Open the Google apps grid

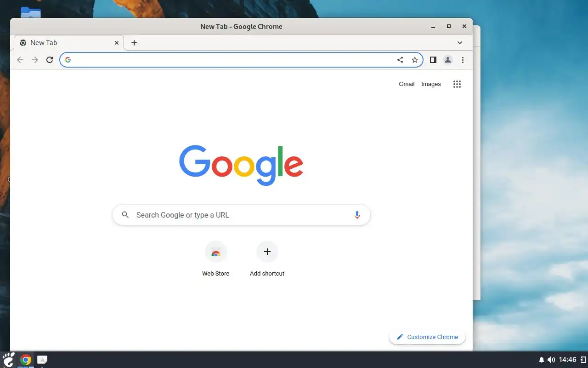(457, 84)
